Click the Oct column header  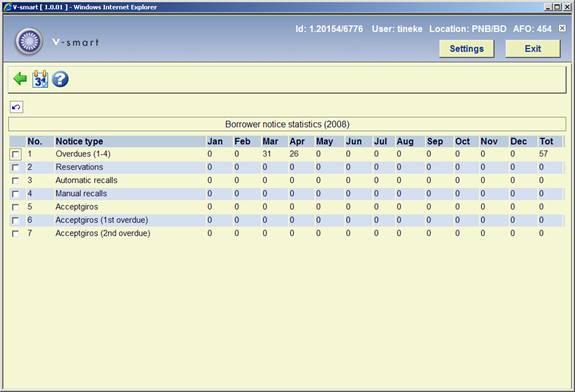462,142
